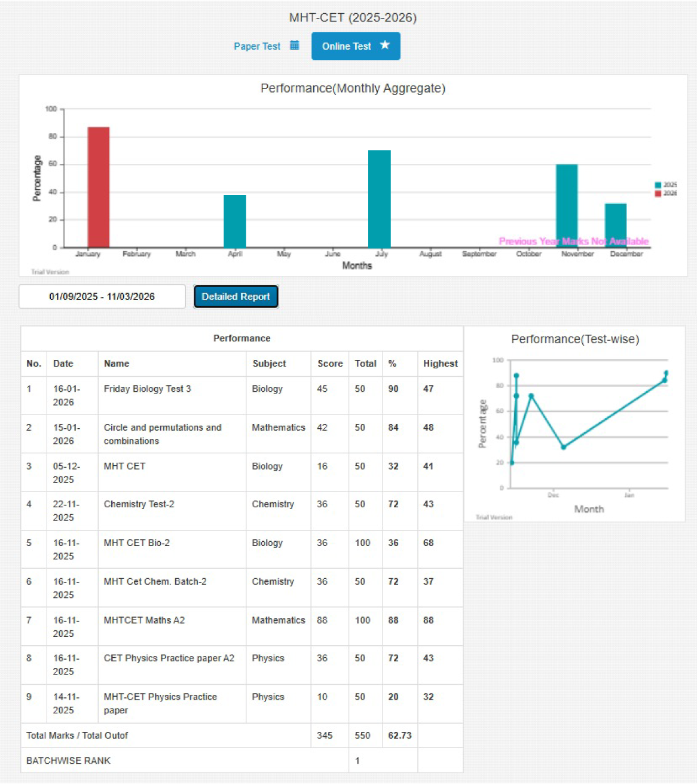The width and height of the screenshot is (697, 784).
Task: Click the July bar in the Performance chart
Action: point(379,197)
